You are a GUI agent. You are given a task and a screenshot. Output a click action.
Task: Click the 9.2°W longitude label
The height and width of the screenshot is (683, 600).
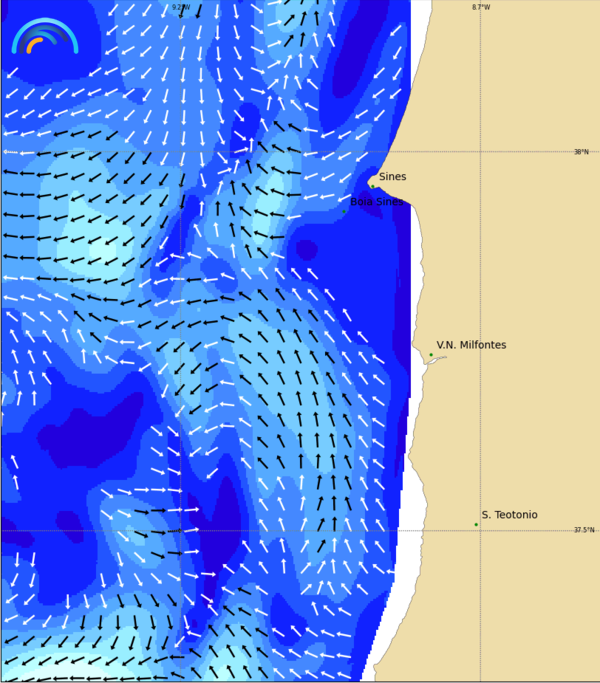[x=180, y=7]
